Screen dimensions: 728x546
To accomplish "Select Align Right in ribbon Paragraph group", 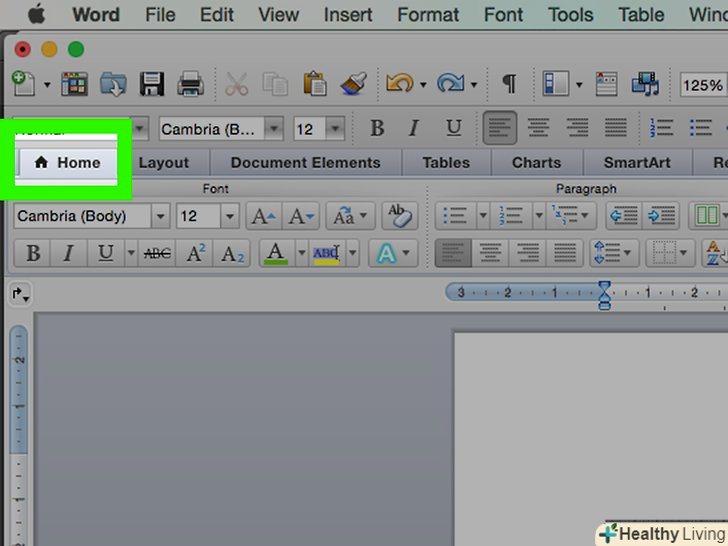I will click(528, 253).
